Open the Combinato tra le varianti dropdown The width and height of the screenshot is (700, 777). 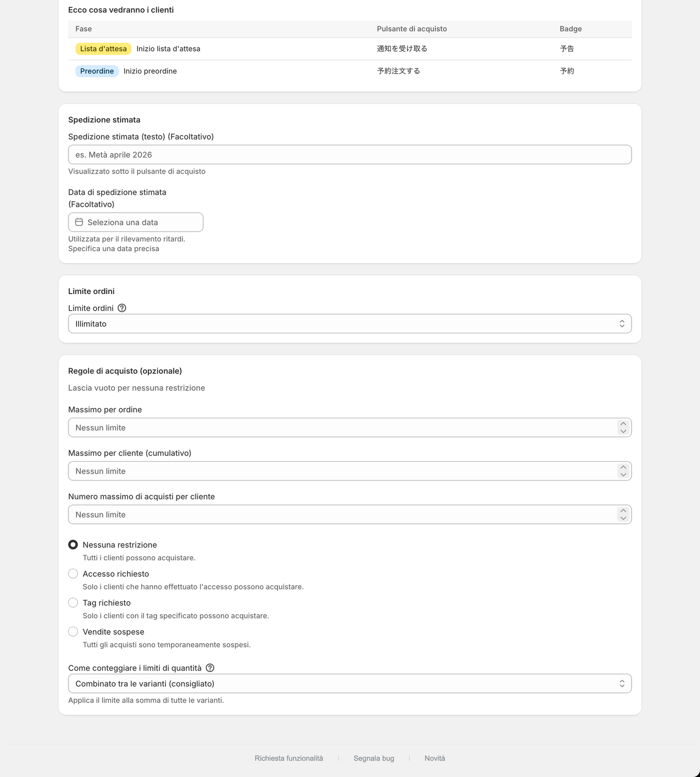(349, 683)
